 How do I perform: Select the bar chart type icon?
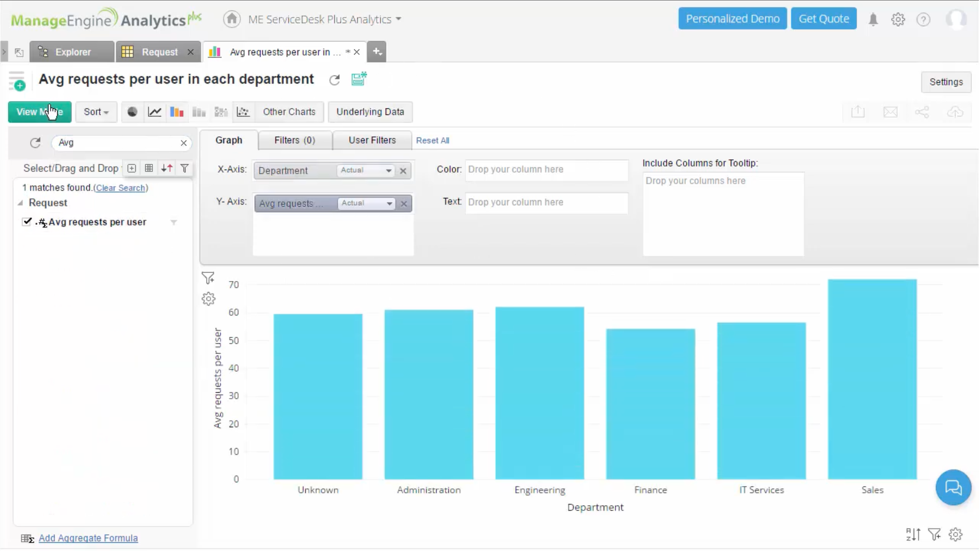click(177, 112)
